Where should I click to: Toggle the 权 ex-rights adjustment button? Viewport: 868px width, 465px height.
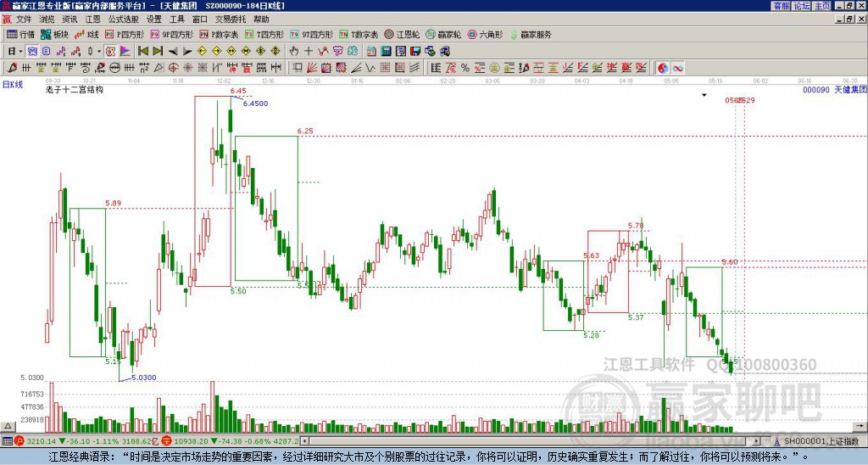click(x=110, y=52)
